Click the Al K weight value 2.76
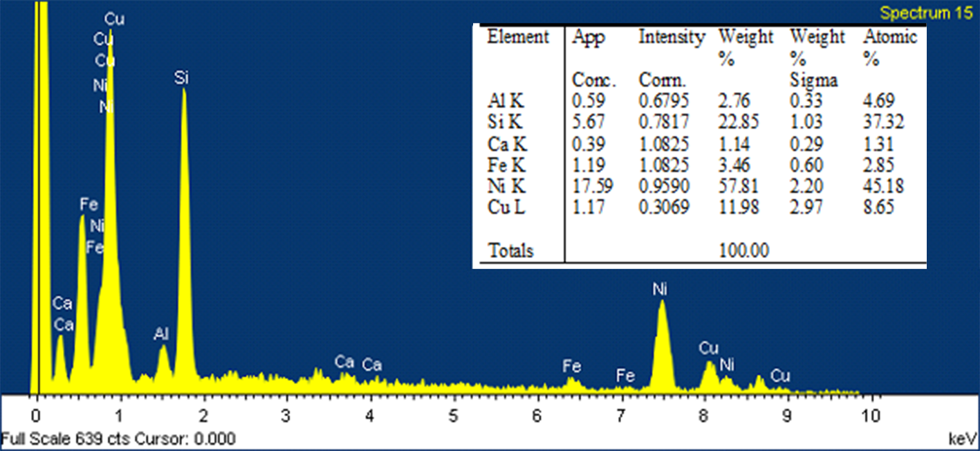Screen dimensions: 980x451 [x=735, y=101]
